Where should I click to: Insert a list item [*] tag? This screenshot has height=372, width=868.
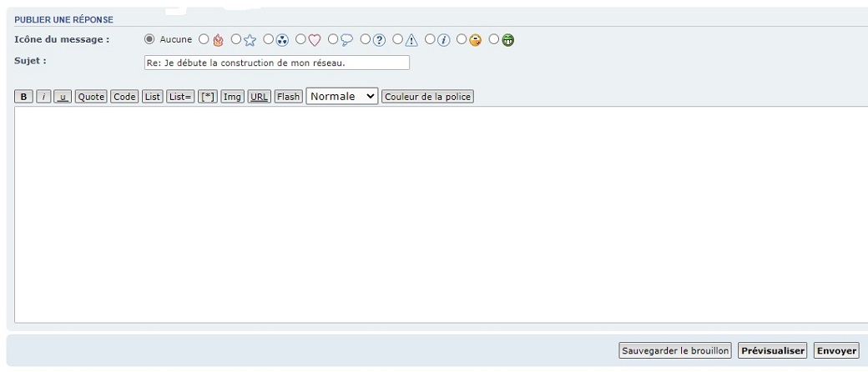pos(207,97)
